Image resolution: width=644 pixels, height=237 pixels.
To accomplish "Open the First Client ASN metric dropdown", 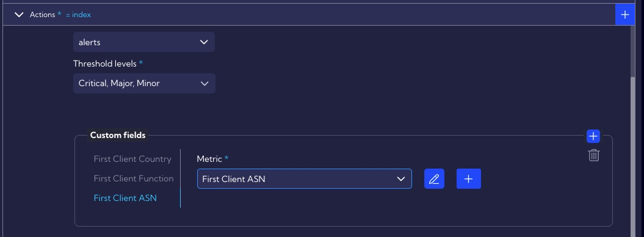I will (305, 179).
